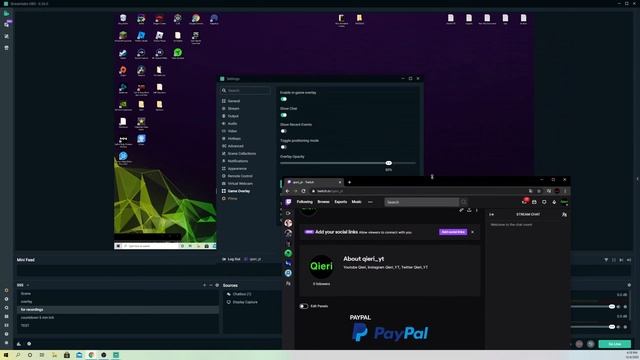Click share icon on channel page
The width and height of the screenshot is (640, 360).
469,210
